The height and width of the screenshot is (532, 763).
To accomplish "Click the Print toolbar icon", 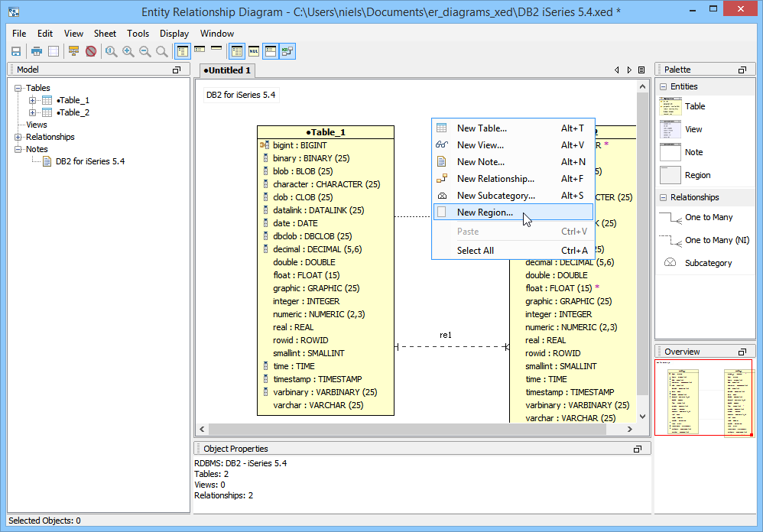I will point(37,51).
